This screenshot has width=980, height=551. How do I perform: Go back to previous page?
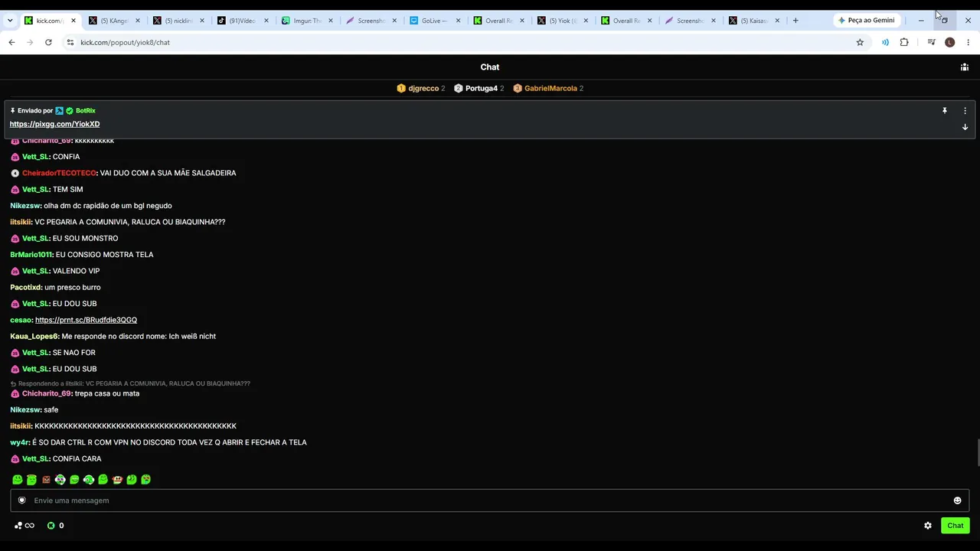[11, 42]
